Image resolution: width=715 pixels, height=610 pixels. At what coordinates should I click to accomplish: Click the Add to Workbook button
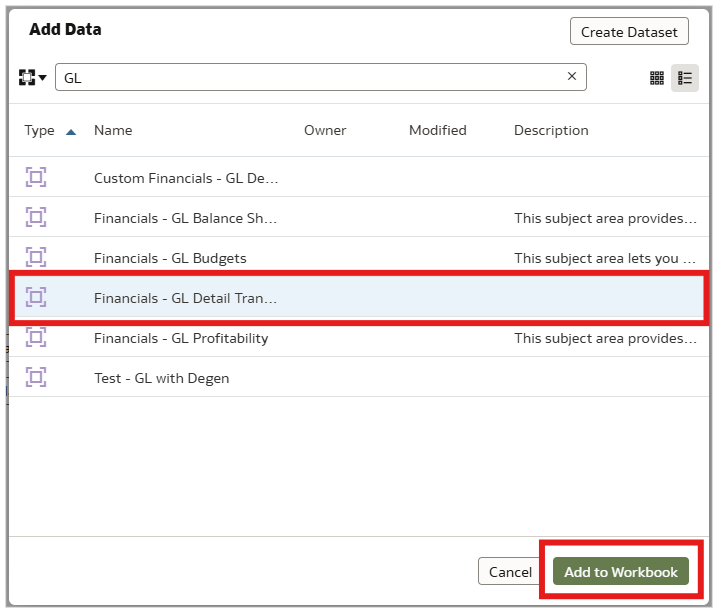click(x=620, y=572)
